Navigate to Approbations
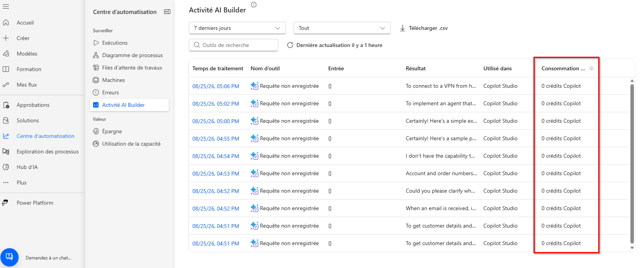644x268 pixels. pyautogui.click(x=33, y=105)
